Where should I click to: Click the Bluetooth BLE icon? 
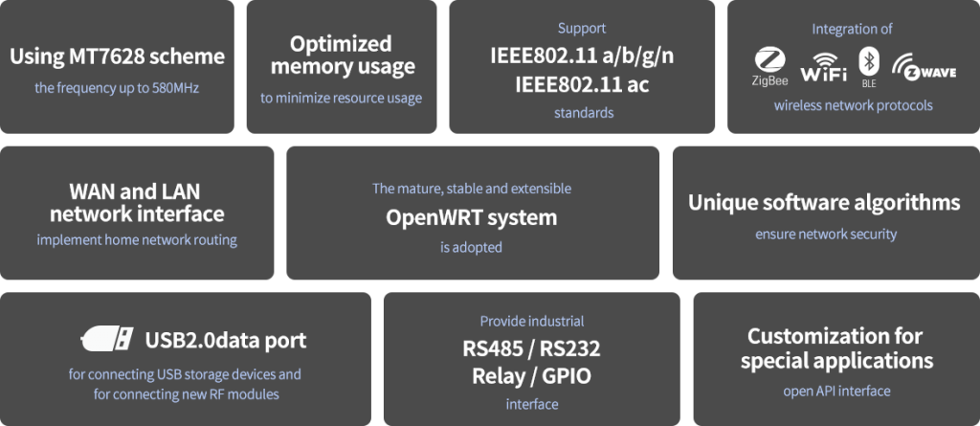tap(869, 64)
